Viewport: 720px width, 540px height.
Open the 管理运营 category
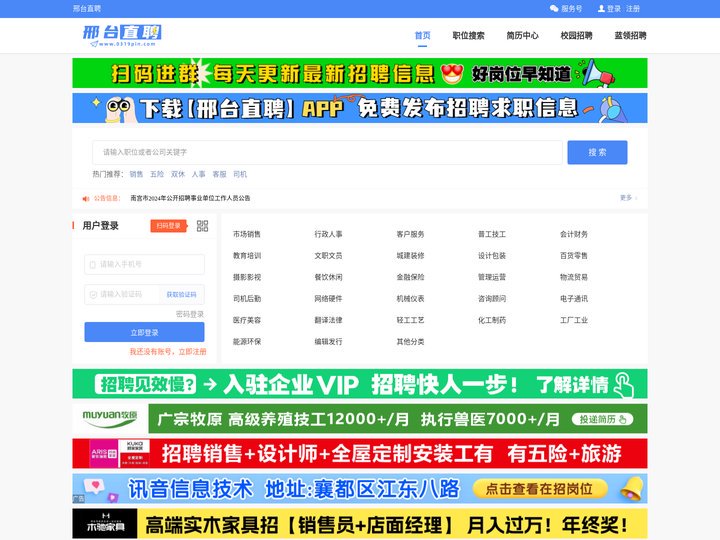[492, 277]
